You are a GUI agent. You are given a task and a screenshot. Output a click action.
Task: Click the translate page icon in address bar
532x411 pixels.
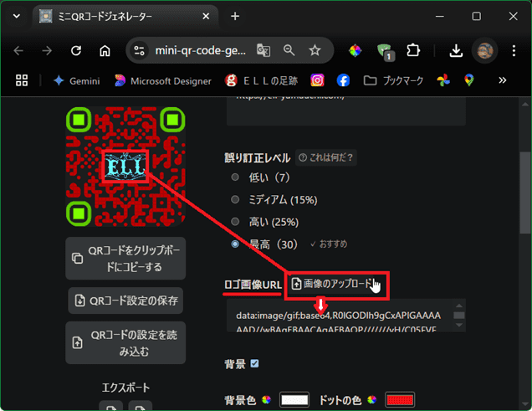click(263, 50)
